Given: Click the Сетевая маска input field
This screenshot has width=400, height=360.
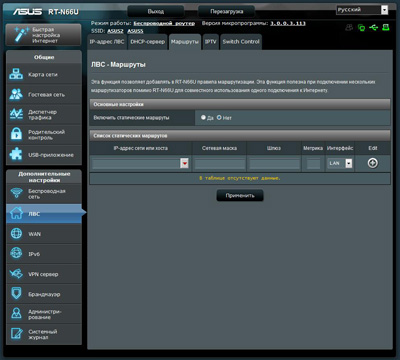Looking at the screenshot, I should pyautogui.click(x=220, y=163).
